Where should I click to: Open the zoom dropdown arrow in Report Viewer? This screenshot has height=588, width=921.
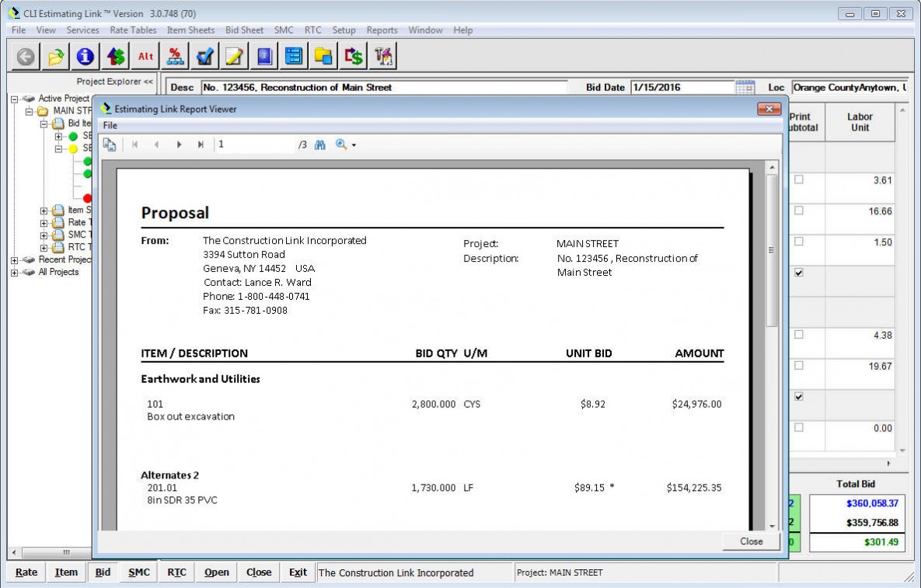pos(354,145)
